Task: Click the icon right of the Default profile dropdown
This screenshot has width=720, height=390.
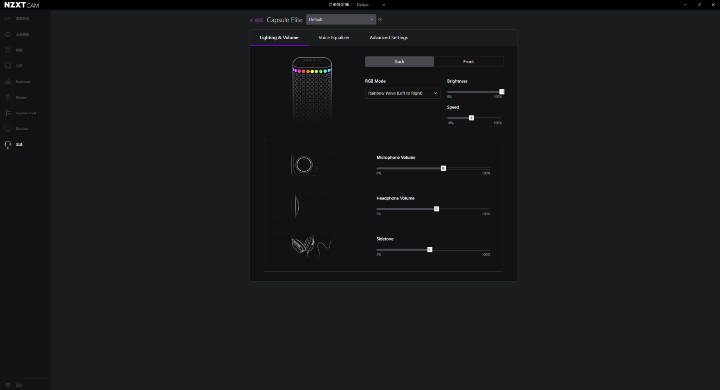Action: [380, 19]
